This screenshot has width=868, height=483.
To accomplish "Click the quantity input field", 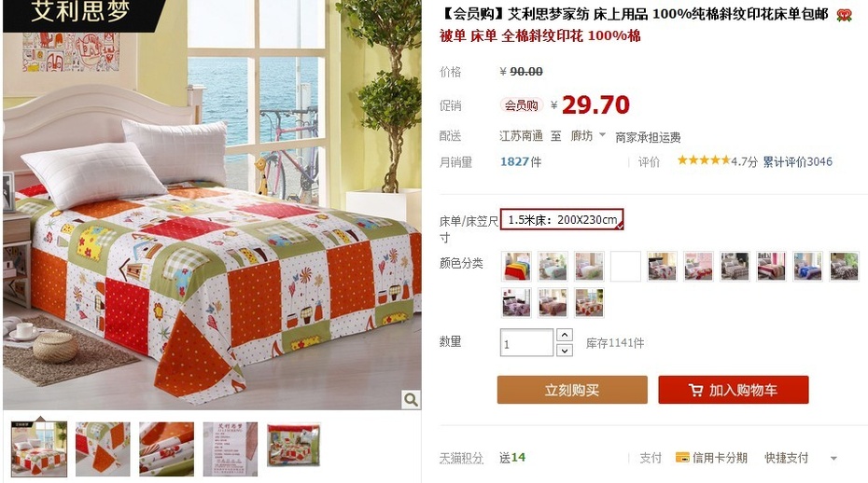I will click(526, 342).
